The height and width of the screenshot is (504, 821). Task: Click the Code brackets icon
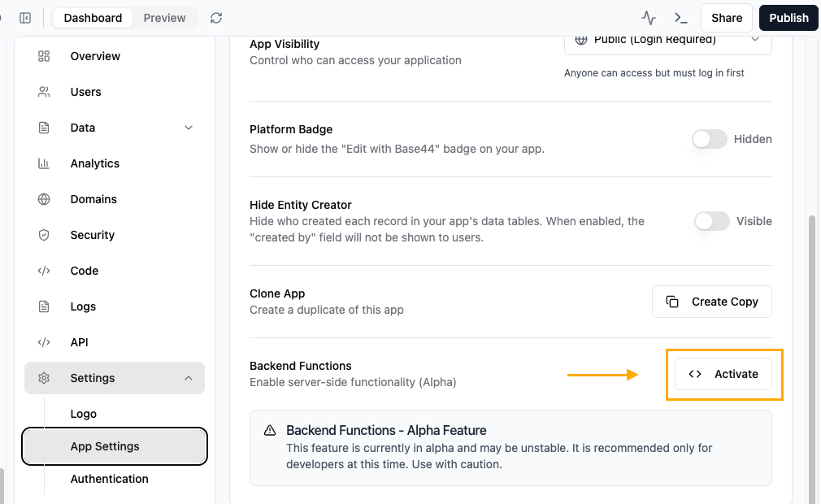(44, 271)
